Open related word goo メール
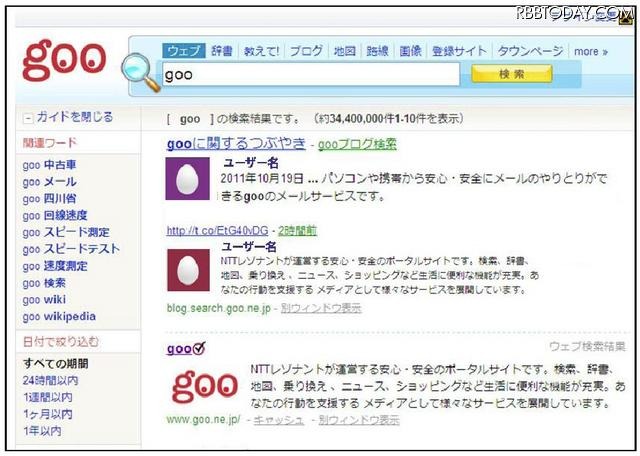Screen dimensions: 640x456 click(x=49, y=182)
